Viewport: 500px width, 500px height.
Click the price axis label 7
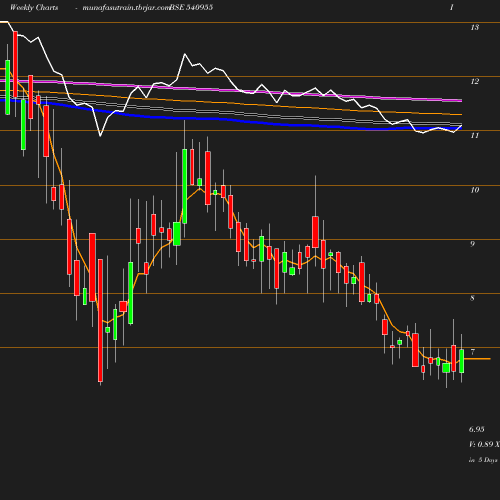(472, 352)
